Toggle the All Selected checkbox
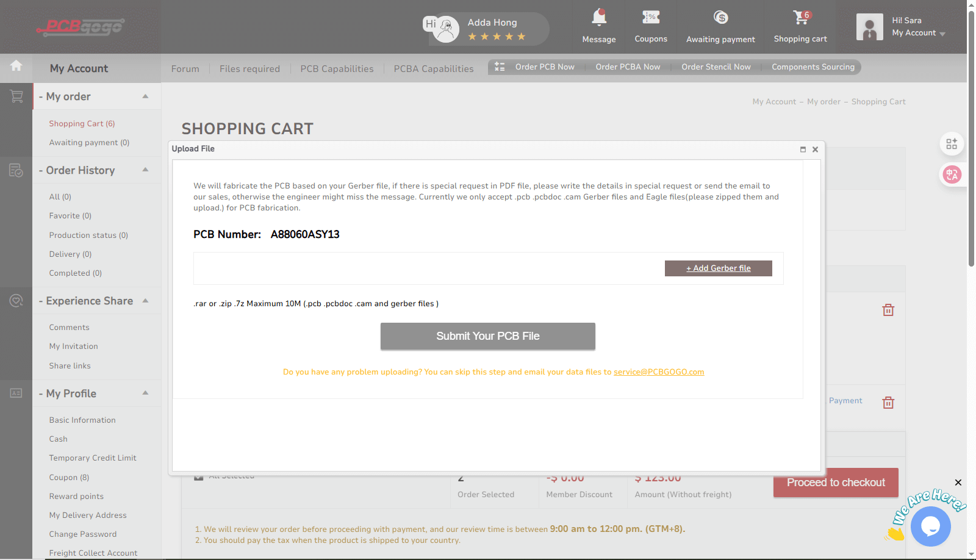This screenshot has width=976, height=560. [x=199, y=476]
